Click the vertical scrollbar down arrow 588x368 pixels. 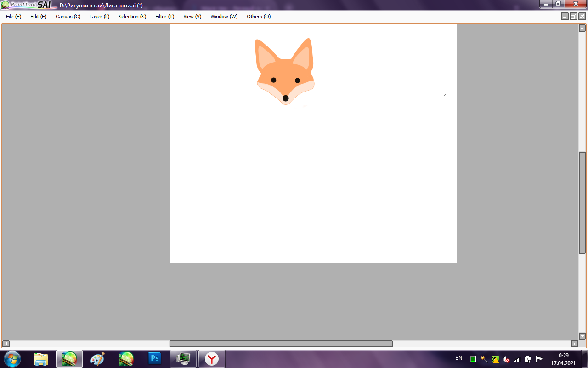[582, 336]
